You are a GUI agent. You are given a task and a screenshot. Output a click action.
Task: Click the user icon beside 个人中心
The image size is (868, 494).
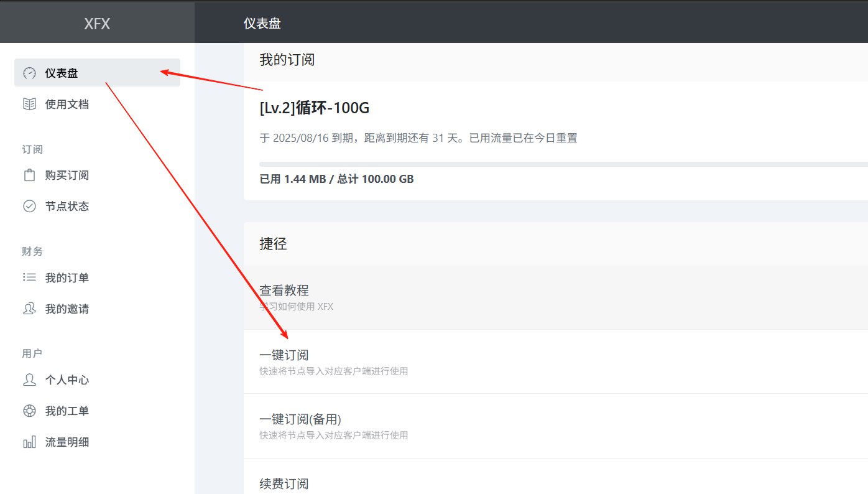(x=29, y=380)
